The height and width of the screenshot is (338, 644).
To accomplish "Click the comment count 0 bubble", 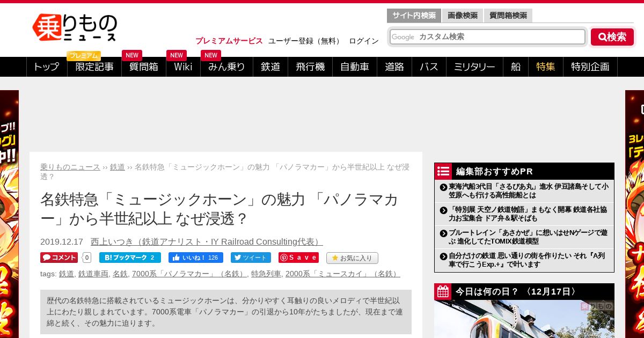I will click(x=87, y=258).
